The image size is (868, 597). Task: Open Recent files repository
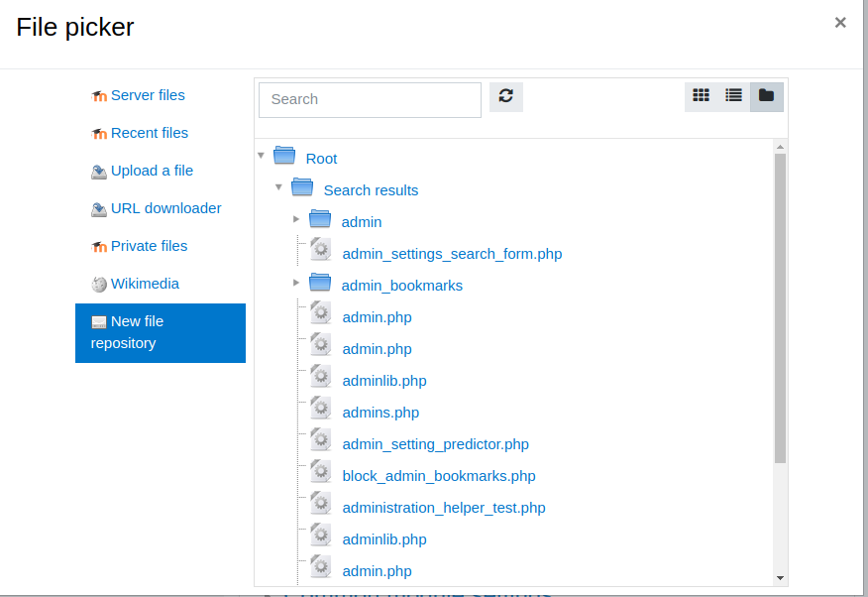coord(150,133)
